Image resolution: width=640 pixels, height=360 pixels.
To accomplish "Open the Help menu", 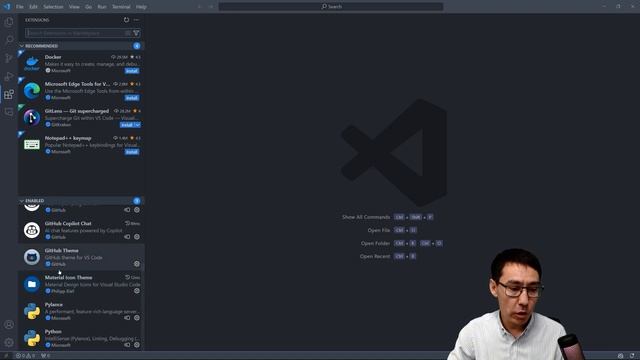I will coord(141,7).
